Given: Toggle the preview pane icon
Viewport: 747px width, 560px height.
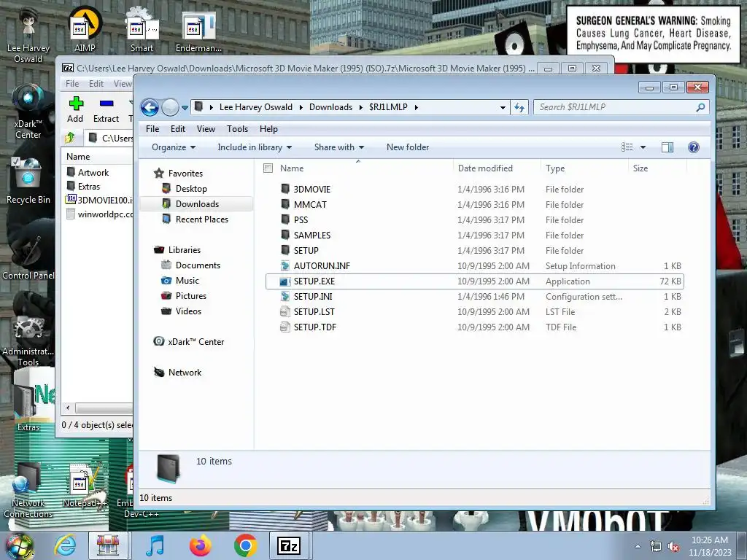Looking at the screenshot, I should (667, 147).
